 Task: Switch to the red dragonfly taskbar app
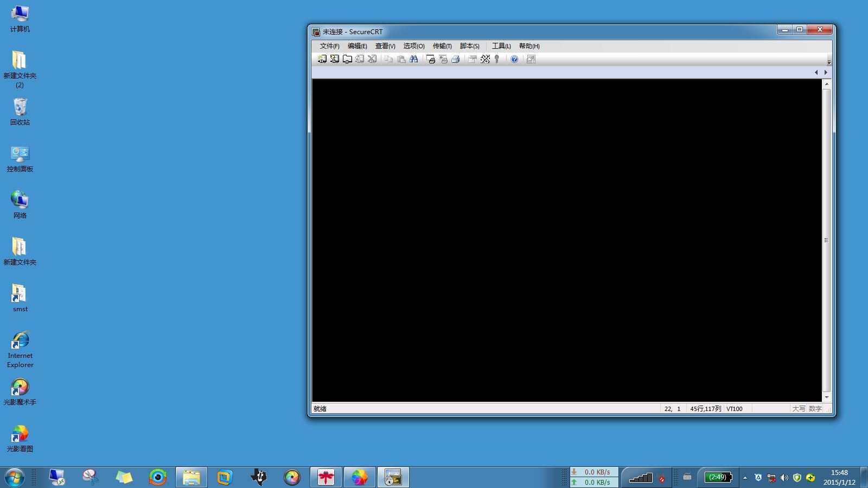(x=326, y=477)
